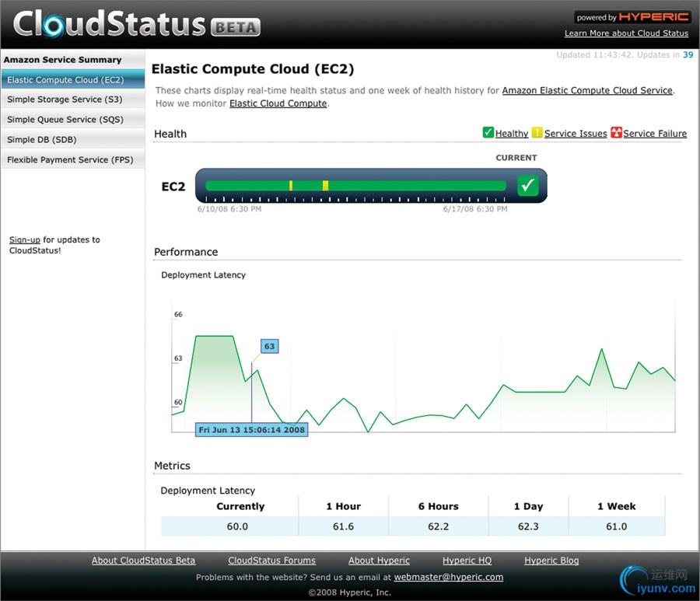Click the '60.0' Currently latency value
Screen dimensions: 700x601
[237, 526]
